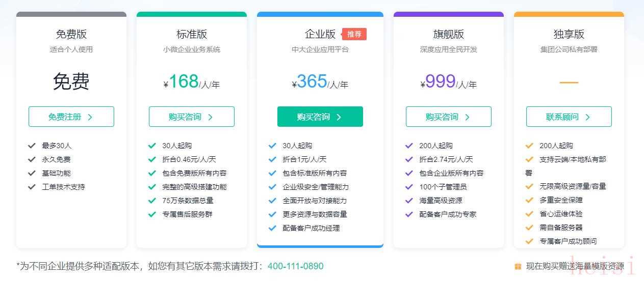The height and width of the screenshot is (281, 644).
Task: Click the 168 price on 标准版
Action: point(183,82)
